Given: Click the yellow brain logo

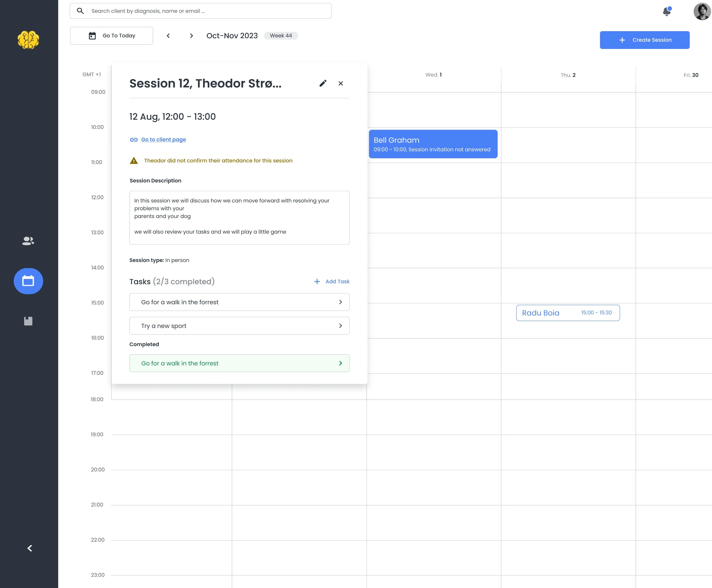Looking at the screenshot, I should [28, 40].
